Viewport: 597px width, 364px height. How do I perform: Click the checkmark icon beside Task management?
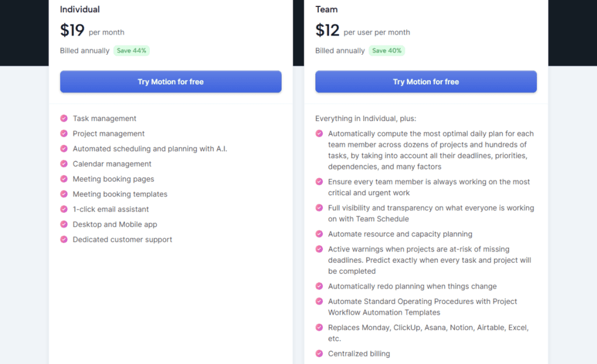(x=64, y=118)
